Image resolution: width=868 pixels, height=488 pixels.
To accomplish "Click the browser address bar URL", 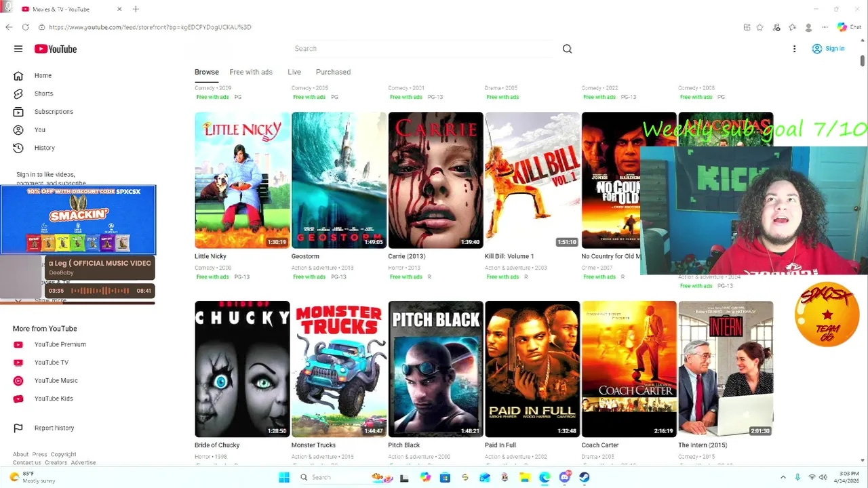I will [150, 27].
